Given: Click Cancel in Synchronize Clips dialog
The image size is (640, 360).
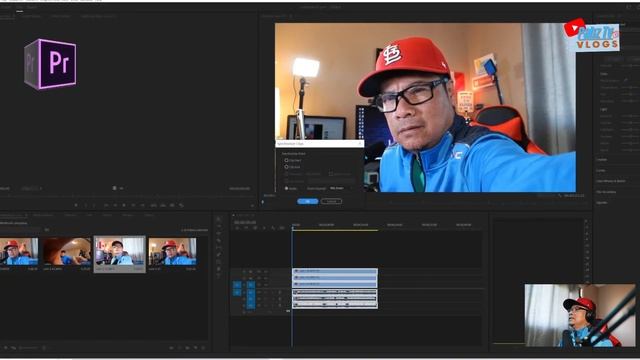Looking at the screenshot, I should [331, 201].
